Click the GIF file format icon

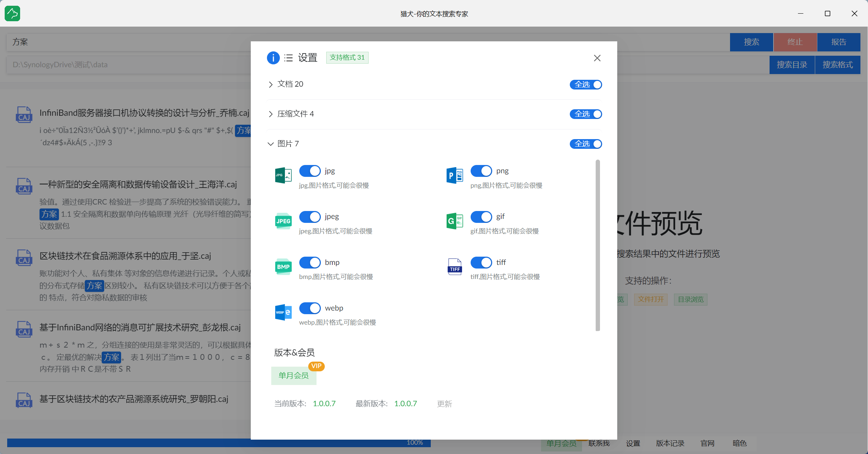click(x=454, y=221)
